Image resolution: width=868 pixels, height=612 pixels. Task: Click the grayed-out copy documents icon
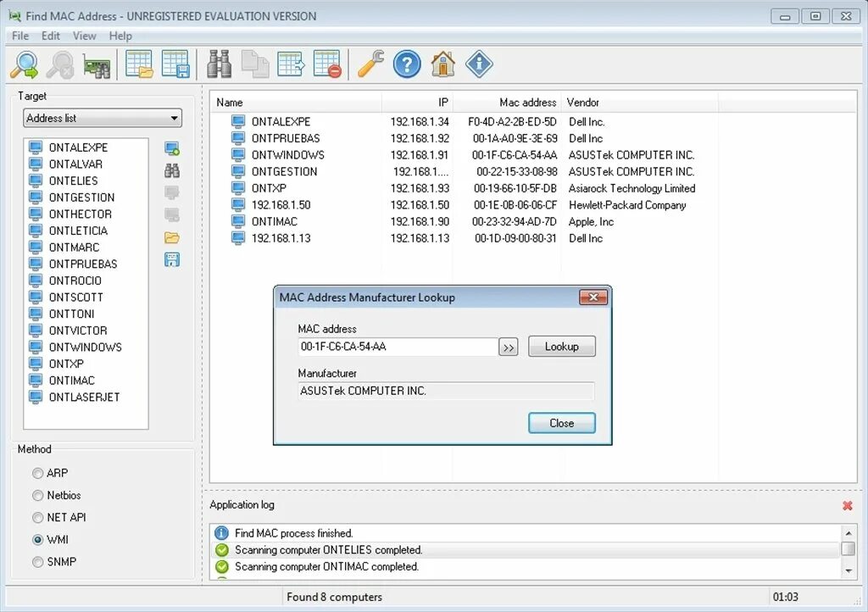coord(255,64)
